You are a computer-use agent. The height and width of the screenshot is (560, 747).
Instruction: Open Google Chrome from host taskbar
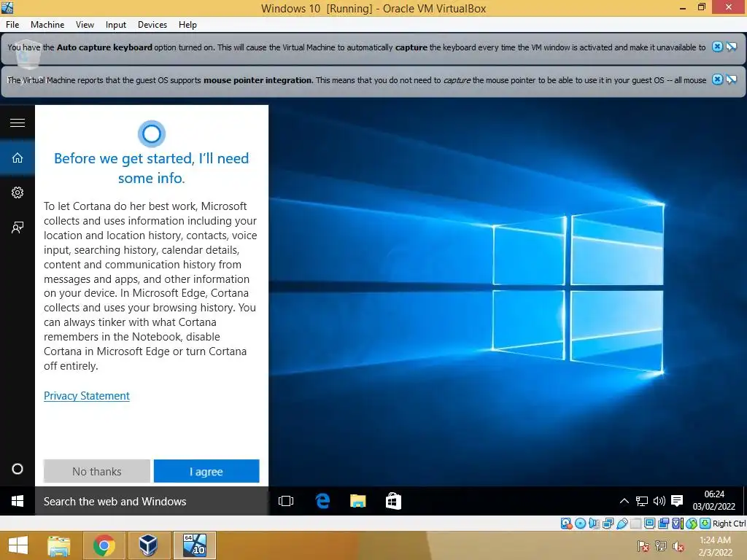[x=104, y=545]
